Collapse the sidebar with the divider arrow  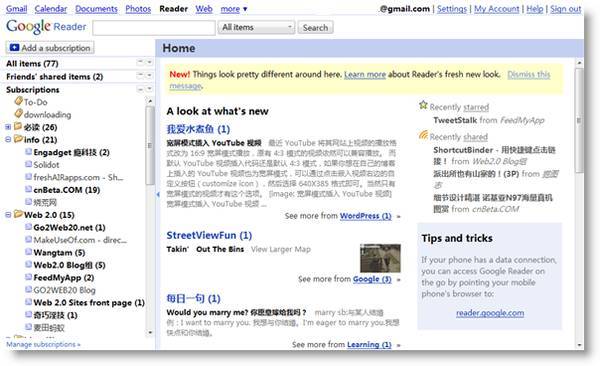158,194
